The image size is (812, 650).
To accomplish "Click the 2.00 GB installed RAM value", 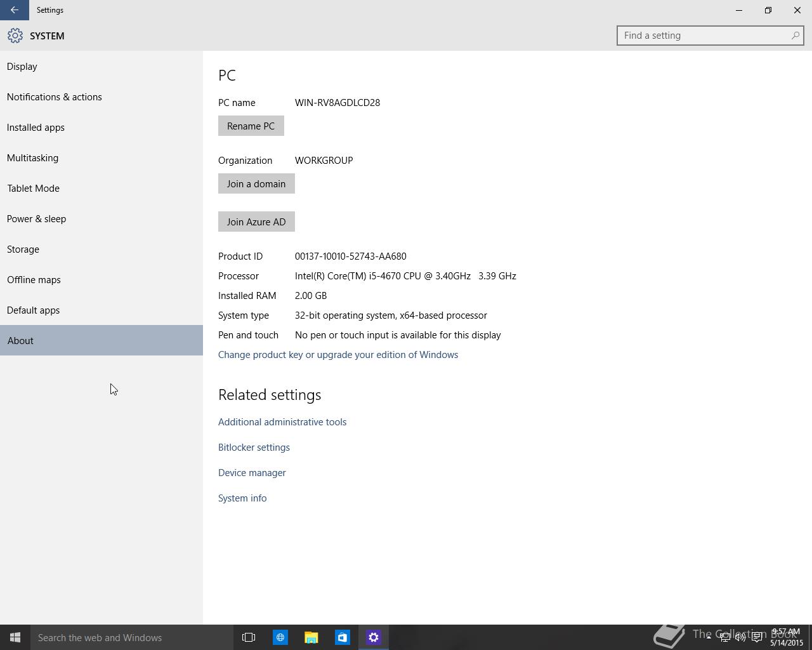I will point(311,295).
